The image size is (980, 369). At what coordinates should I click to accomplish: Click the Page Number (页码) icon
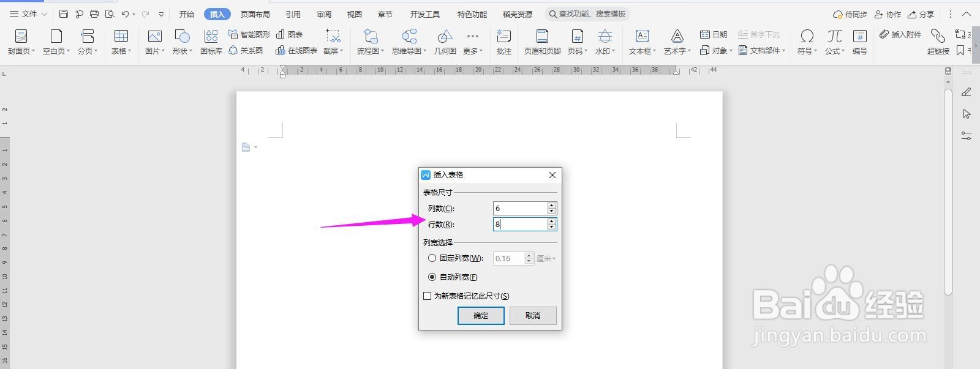(x=577, y=37)
